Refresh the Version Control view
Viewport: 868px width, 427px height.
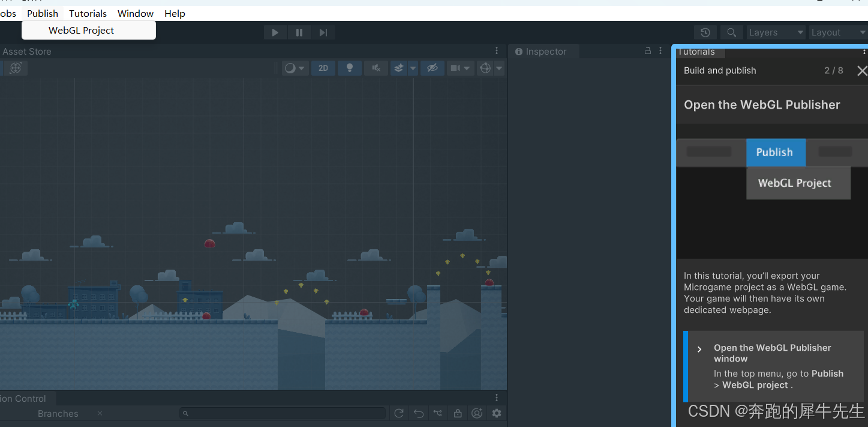click(x=399, y=413)
